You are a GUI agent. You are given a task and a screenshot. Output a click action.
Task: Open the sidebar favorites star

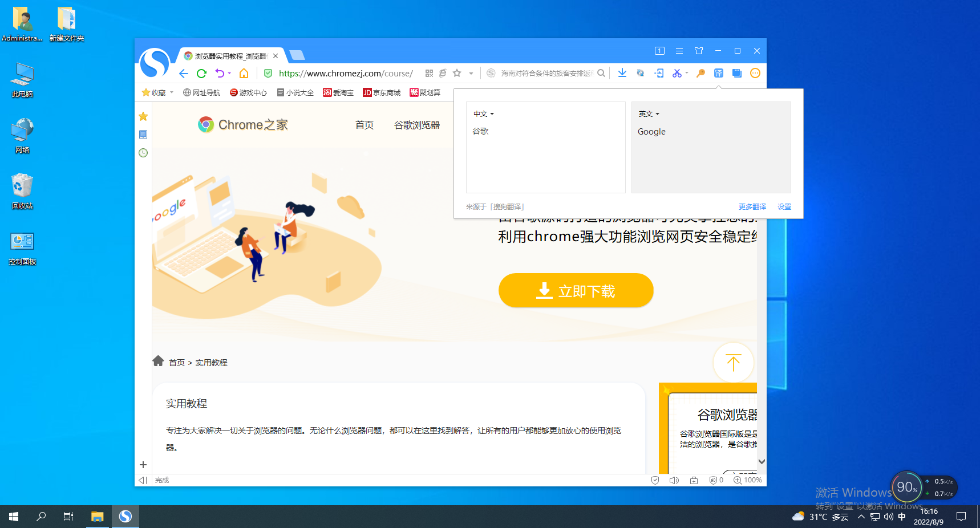coord(143,116)
